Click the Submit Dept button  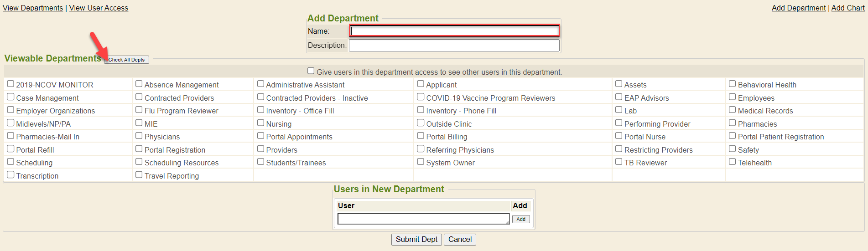416,240
